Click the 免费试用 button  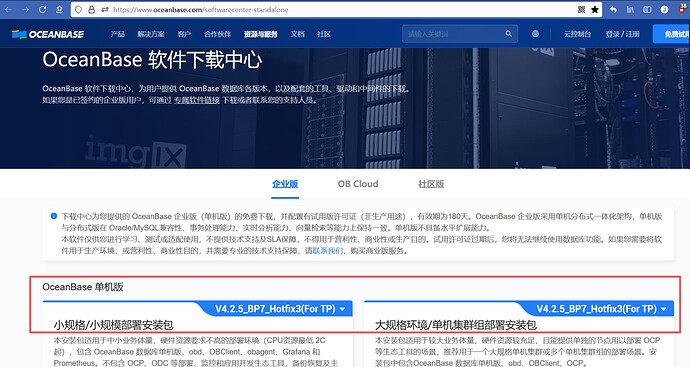(672, 34)
